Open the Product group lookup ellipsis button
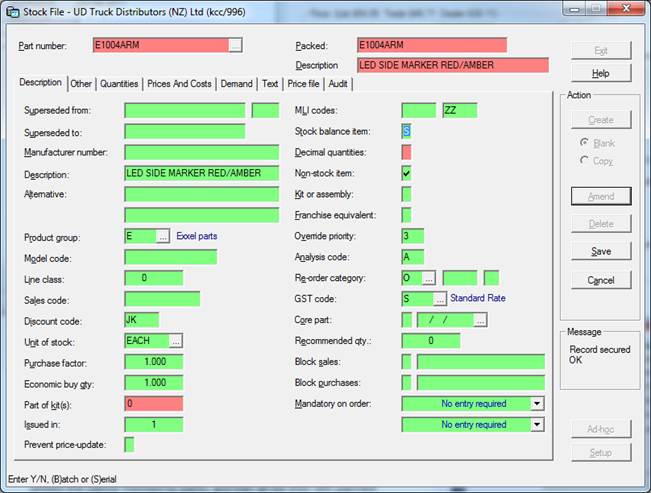651x493 pixels. click(163, 236)
